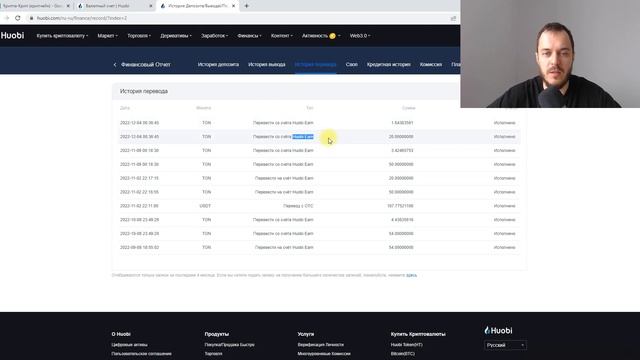Expand the Контент menu

282,36
